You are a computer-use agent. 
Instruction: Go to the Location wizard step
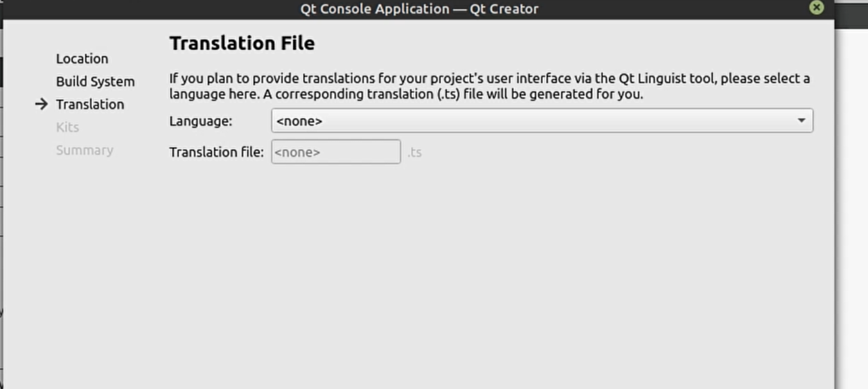(x=82, y=59)
